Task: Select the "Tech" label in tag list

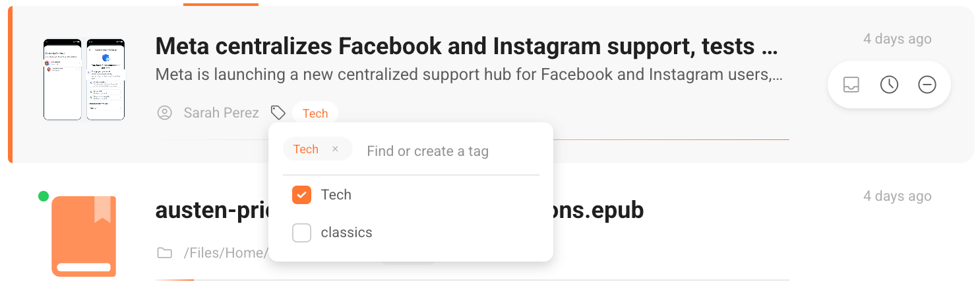Action: tap(336, 195)
